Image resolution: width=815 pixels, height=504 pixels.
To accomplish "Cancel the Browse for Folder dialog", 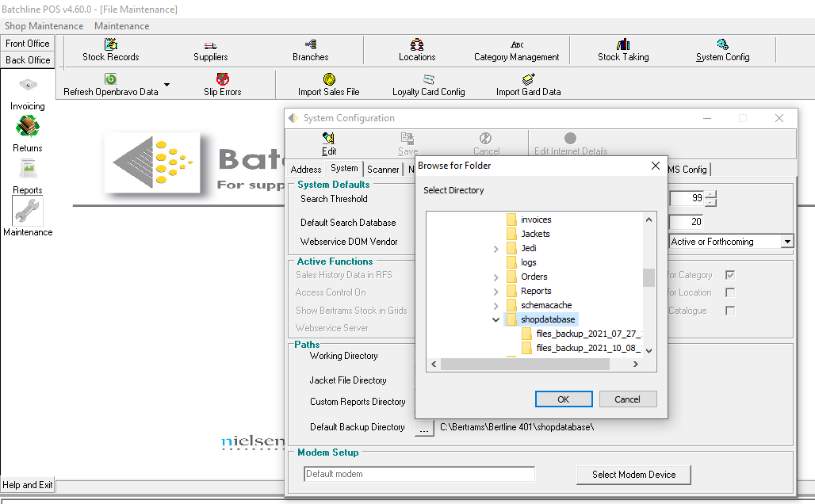I will pyautogui.click(x=627, y=399).
